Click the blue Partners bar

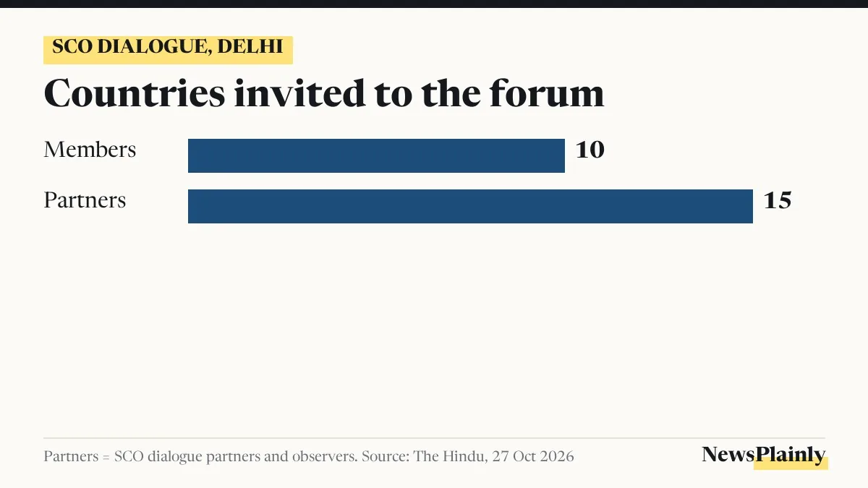click(470, 206)
